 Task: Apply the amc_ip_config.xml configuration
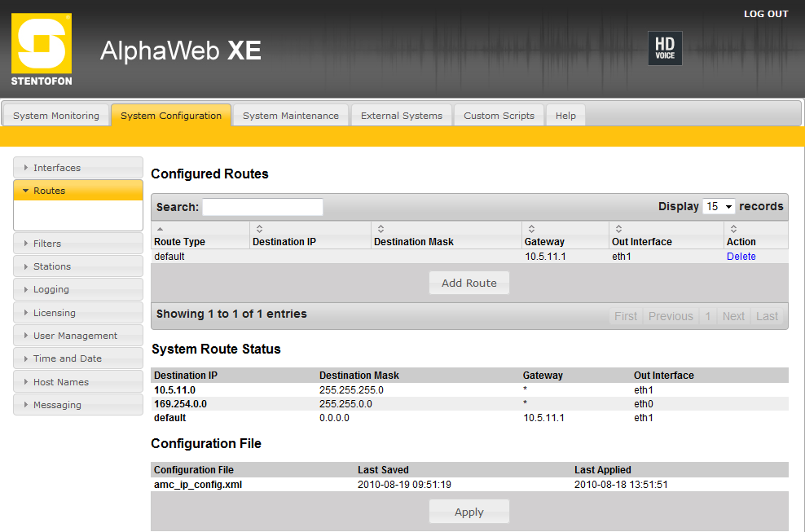click(x=468, y=512)
